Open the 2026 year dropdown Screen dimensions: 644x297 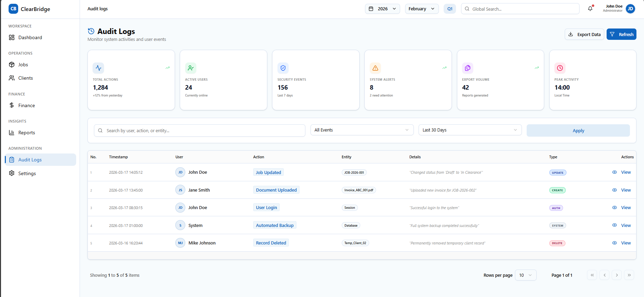pos(383,9)
